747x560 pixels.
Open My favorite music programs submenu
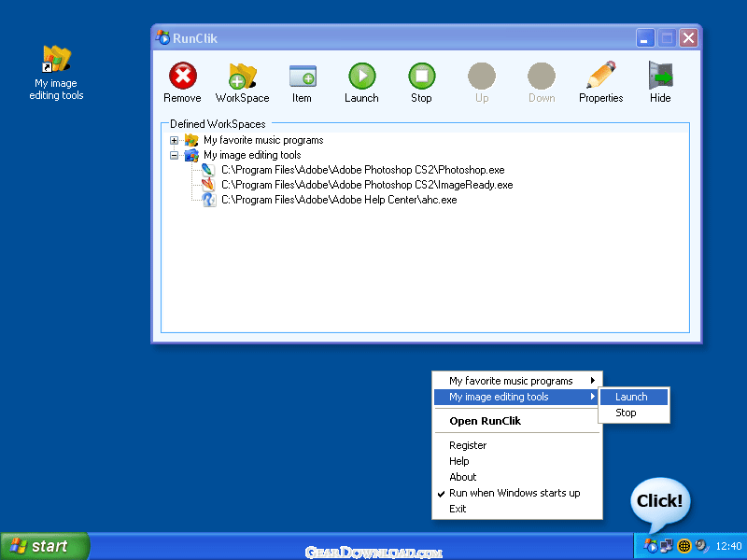point(517,381)
